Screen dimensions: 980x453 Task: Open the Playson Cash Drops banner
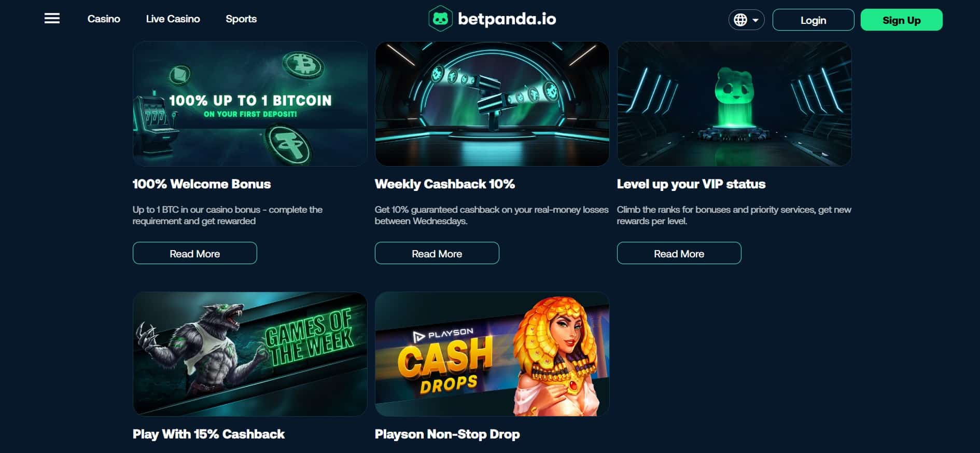(492, 354)
